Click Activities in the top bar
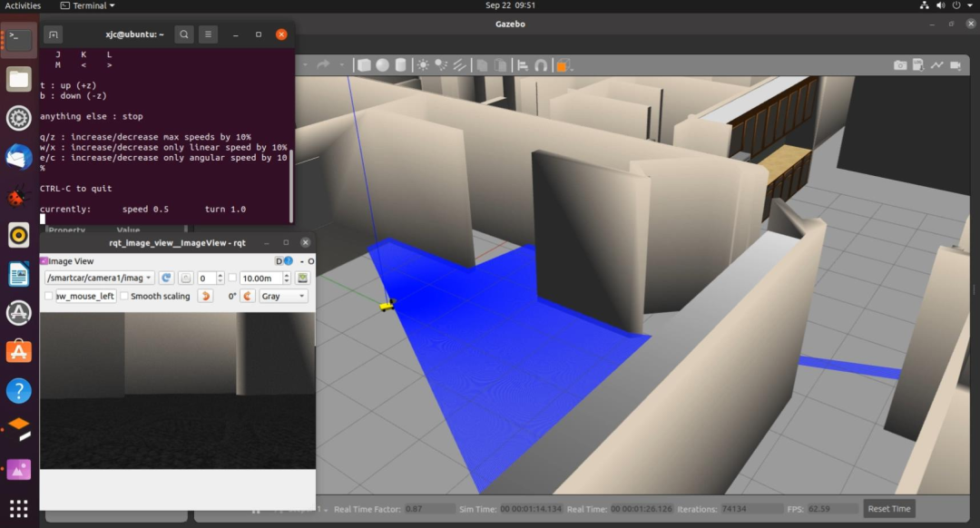 tap(23, 5)
